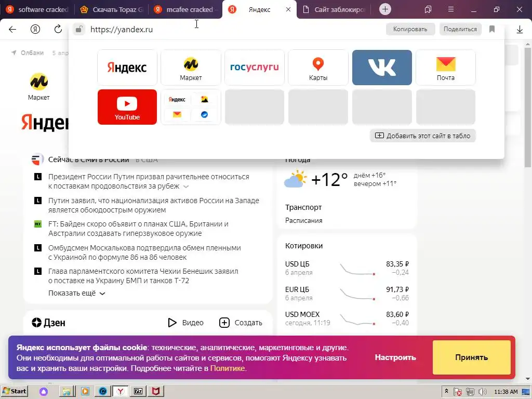
Task: Bookmark this page with the bookmark icon
Action: [492, 29]
